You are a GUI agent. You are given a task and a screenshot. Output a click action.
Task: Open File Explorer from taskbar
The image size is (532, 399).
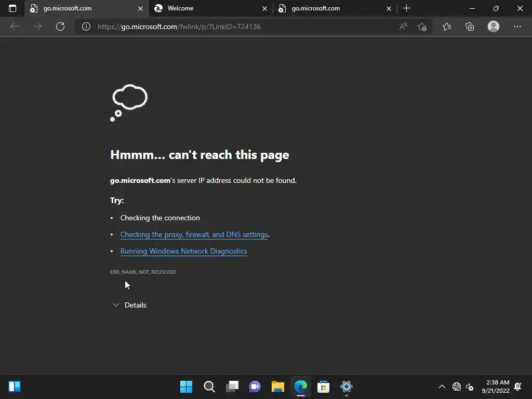277,387
